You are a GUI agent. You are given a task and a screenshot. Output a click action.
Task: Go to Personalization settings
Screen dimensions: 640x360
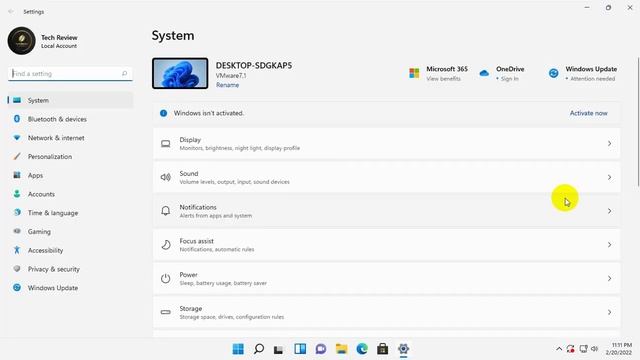70,157
